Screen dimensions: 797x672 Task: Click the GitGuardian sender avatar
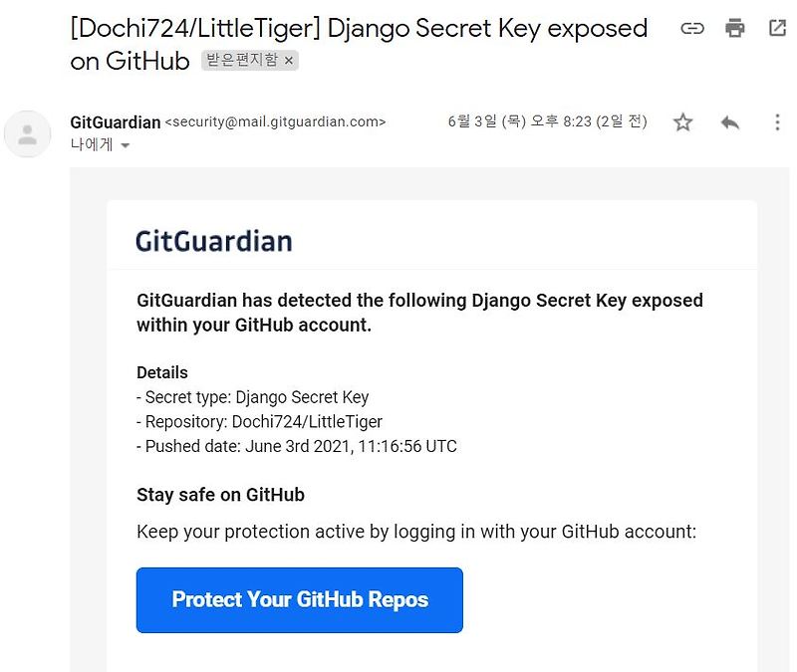(x=27, y=132)
